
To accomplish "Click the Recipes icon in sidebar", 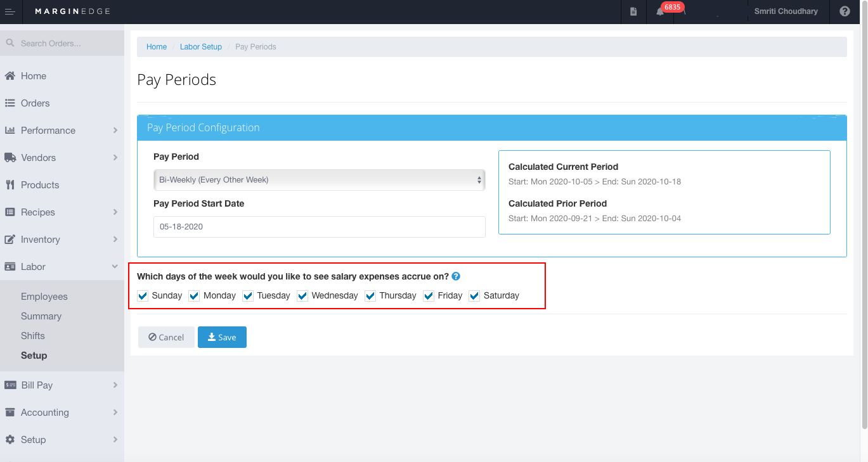I will pyautogui.click(x=10, y=212).
